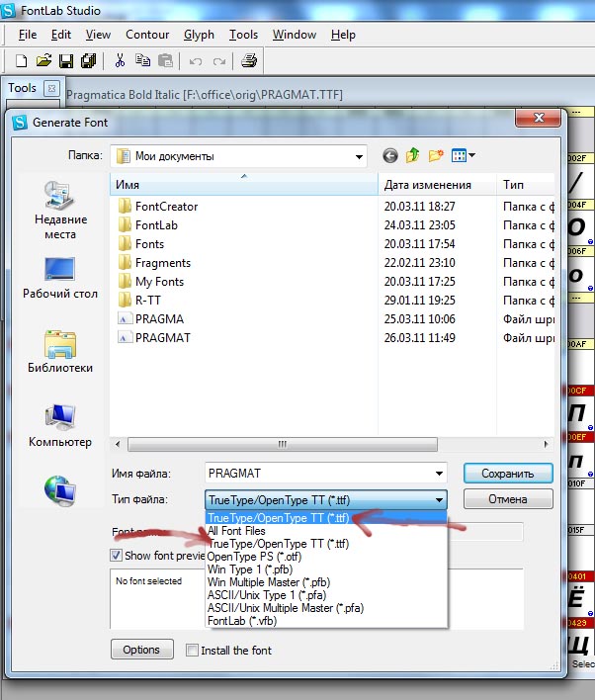Screen dimensions: 595x700
Task: Create a new folder in dialog
Action: point(436,155)
